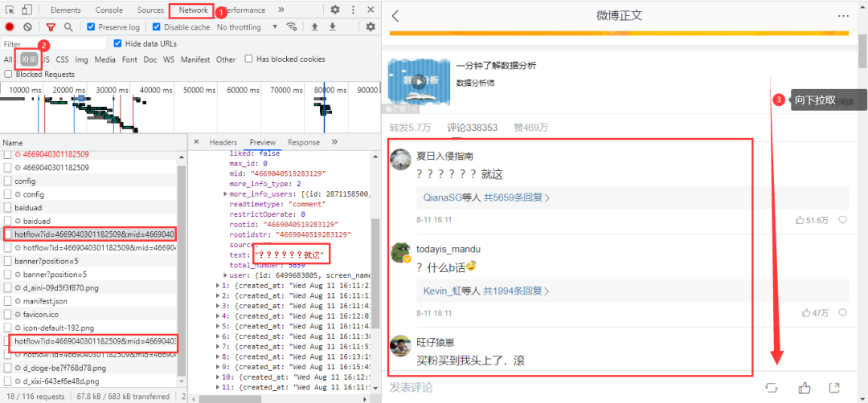Open 夏日入侵指南 user avatar
This screenshot has height=403, width=868.
click(x=400, y=160)
